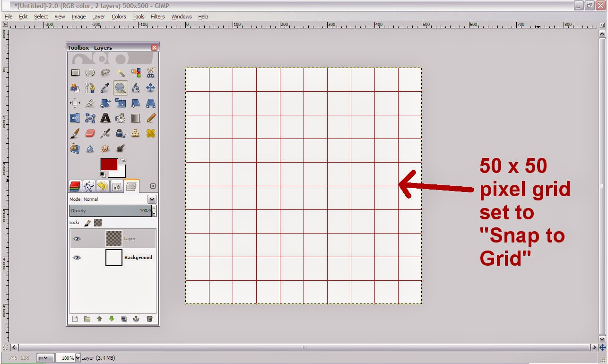Select the Rotate tool
Viewport: 608px width, 364px height.
point(105,103)
